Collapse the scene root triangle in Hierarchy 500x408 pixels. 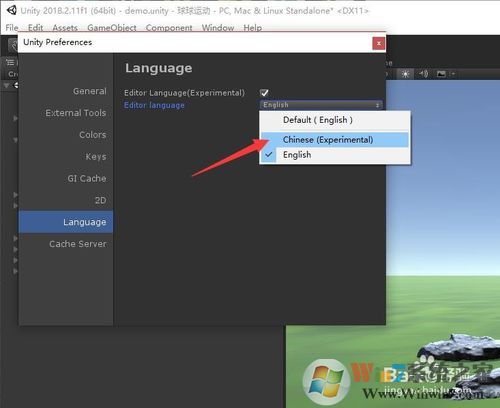pos(6,85)
